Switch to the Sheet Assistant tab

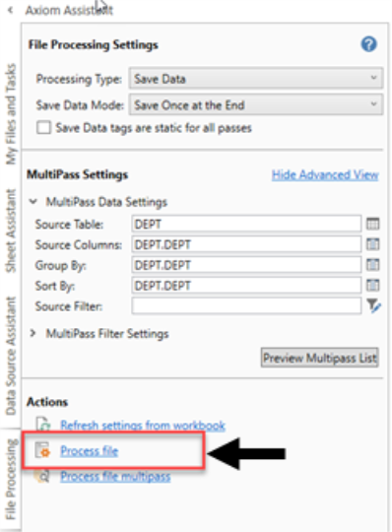point(11,231)
